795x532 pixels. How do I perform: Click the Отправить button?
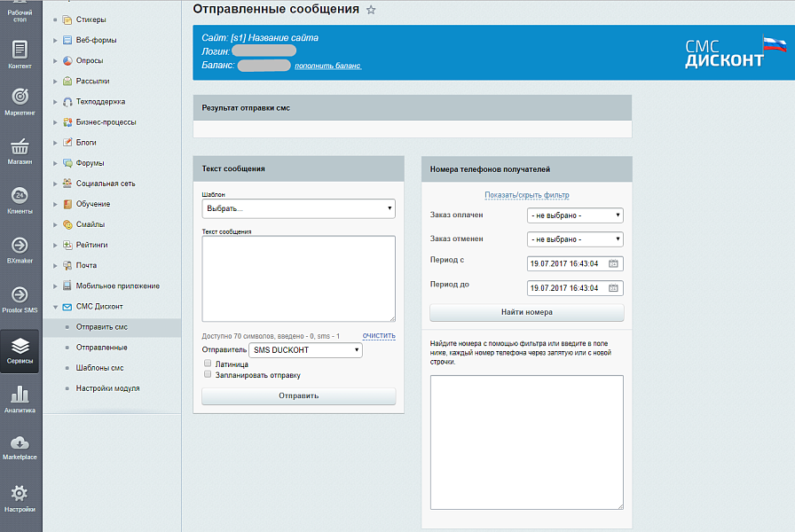point(298,395)
